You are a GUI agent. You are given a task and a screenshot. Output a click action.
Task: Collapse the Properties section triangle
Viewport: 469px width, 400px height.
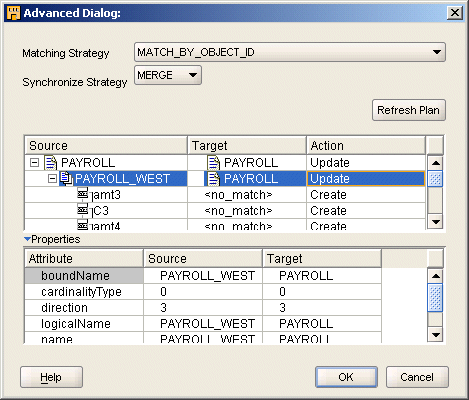point(27,239)
